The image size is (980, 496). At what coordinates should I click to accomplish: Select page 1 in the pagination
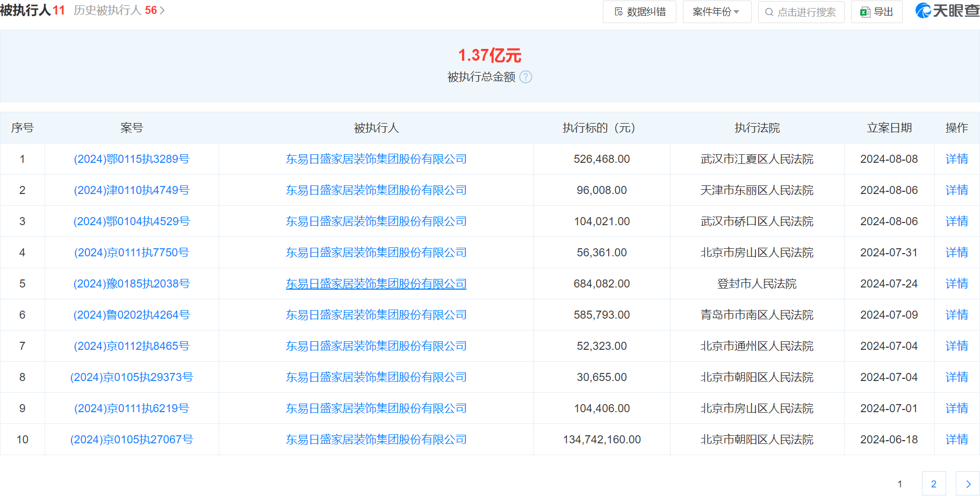(900, 484)
